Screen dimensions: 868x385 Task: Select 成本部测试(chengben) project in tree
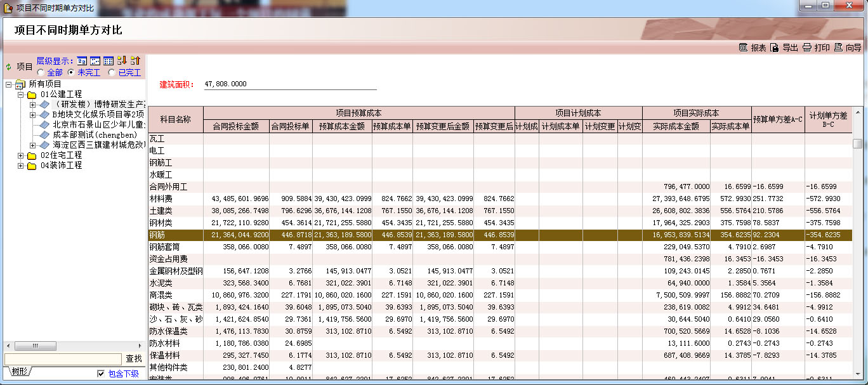coord(94,135)
